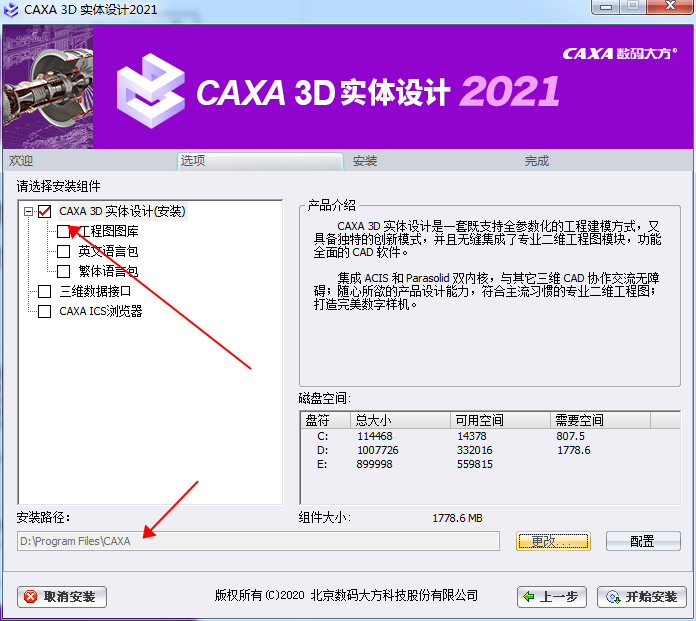Click the 559815 available space value
696x621 pixels.
475,464
